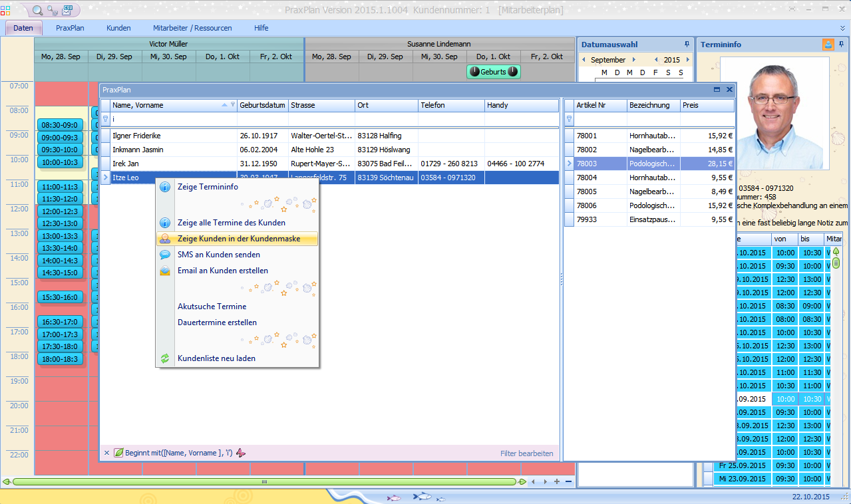The image size is (851, 504).
Task: Remove the active filter with the small x
Action: [106, 453]
